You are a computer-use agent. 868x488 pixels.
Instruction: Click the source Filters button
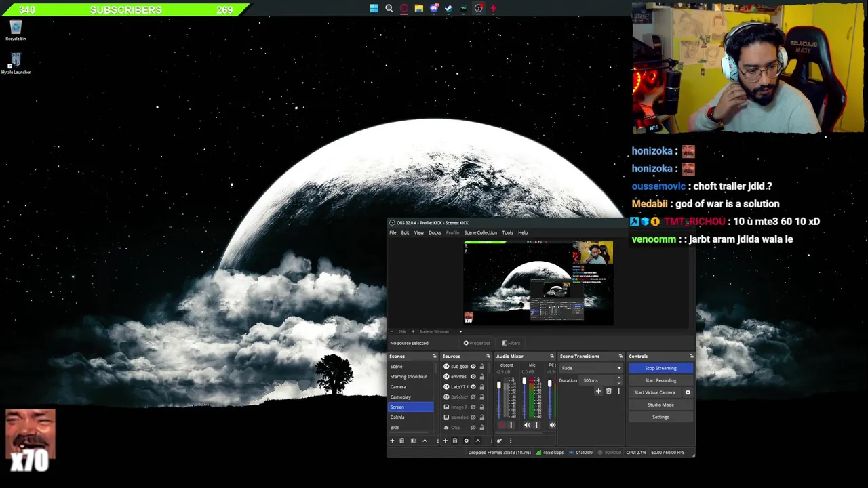point(511,343)
